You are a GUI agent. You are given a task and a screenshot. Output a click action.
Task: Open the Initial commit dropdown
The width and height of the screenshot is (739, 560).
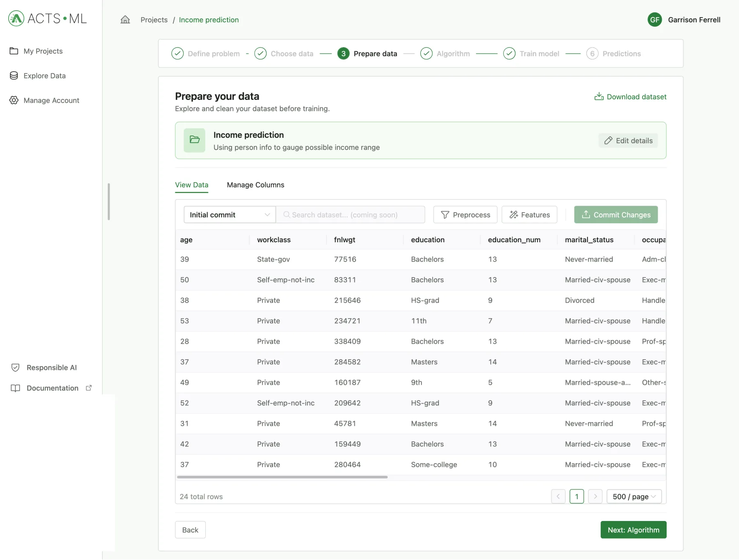230,215
